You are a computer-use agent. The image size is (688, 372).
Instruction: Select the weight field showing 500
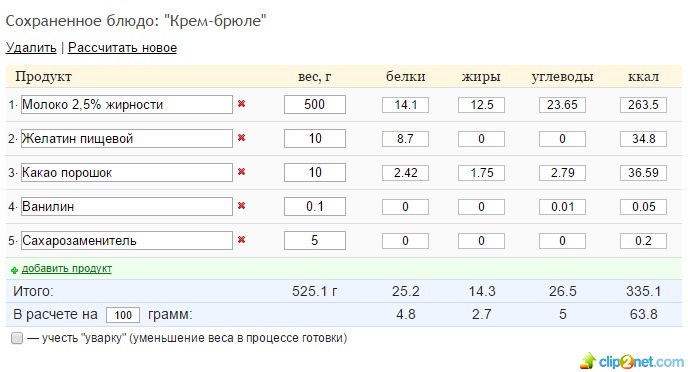(315, 104)
